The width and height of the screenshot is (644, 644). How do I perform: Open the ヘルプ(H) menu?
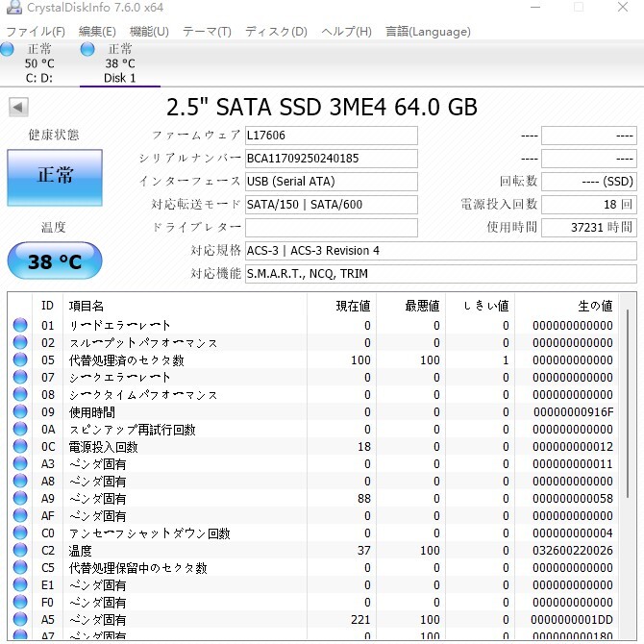pos(346,32)
